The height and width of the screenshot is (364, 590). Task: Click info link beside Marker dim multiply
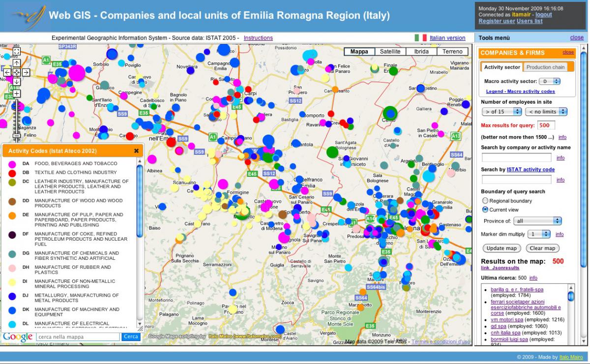(560, 235)
